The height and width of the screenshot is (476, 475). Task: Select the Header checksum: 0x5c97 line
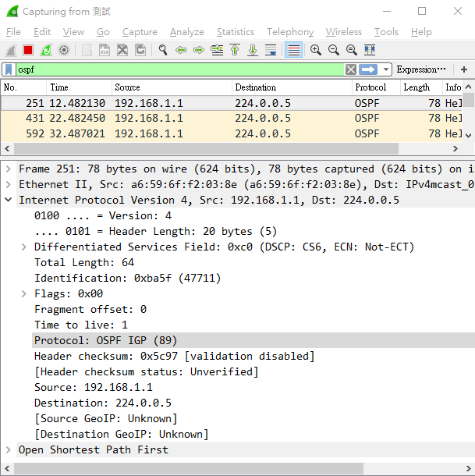pyautogui.click(x=175, y=356)
